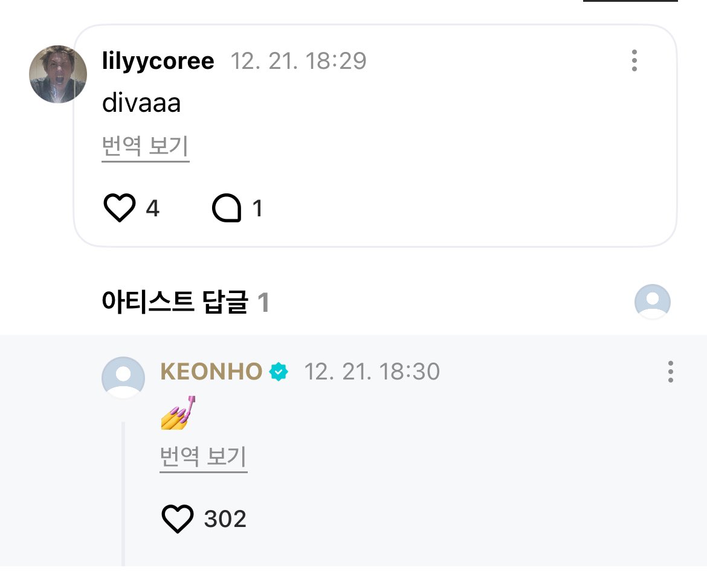707x588 pixels.
Task: Like lilyycoree's comment with the heart icon
Action: pos(120,208)
